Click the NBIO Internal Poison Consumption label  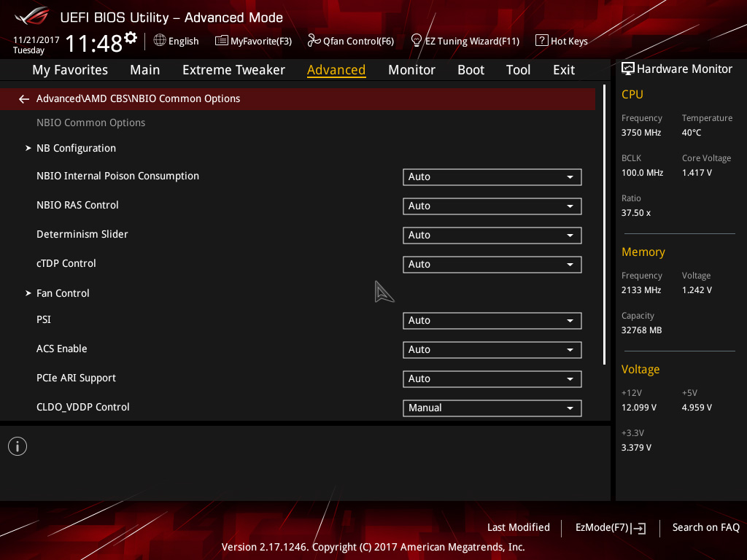pos(117,176)
